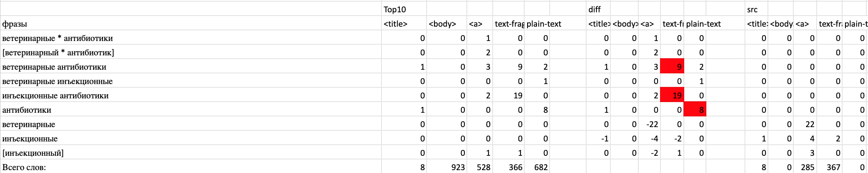Select the red cell with value 19
The width and height of the screenshot is (868, 173).
coord(672,95)
